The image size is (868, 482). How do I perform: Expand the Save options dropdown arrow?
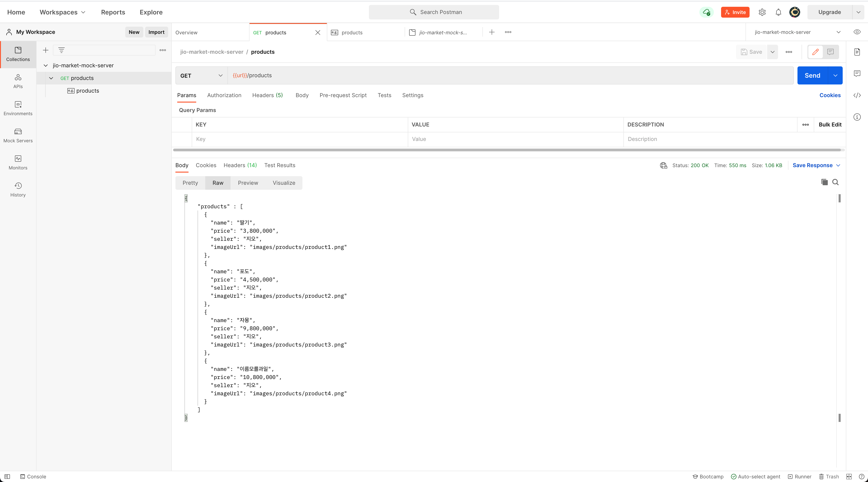[772, 52]
